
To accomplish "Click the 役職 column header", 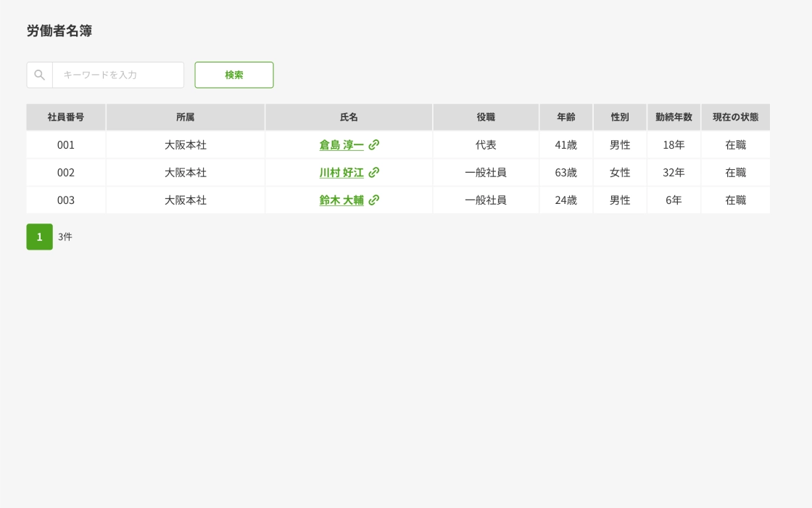I will 486,117.
